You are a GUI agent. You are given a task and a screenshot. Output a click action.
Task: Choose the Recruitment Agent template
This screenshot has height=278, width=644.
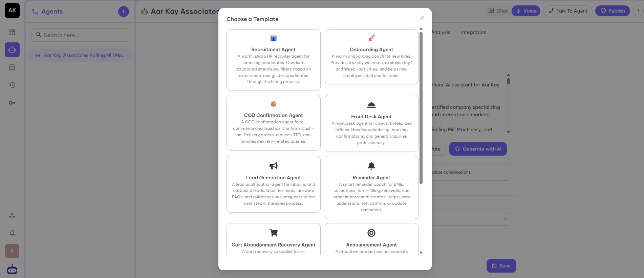pos(273,60)
